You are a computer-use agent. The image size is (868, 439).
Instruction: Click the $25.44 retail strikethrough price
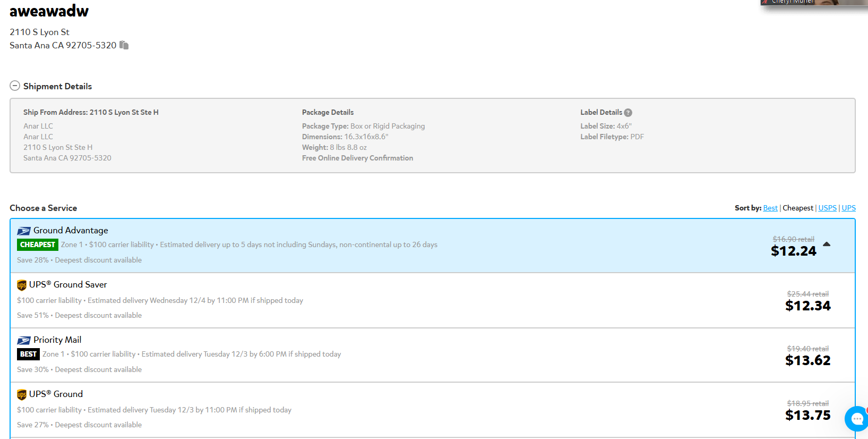(807, 294)
